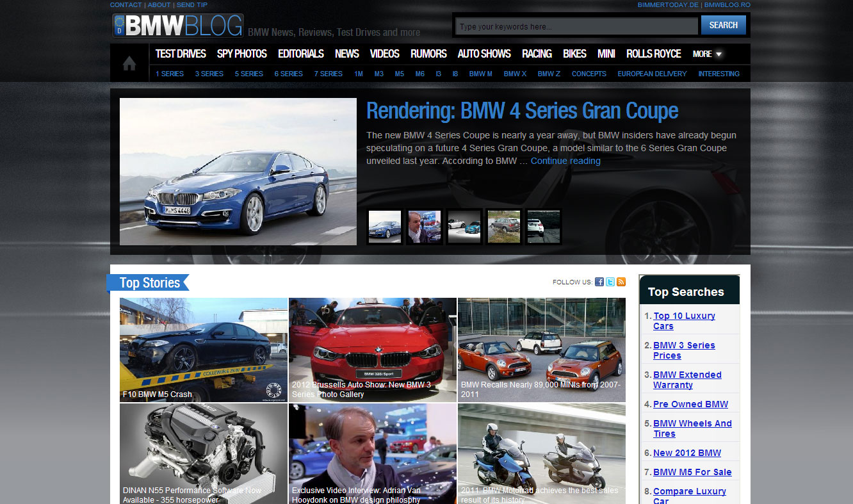Open the Facebook follow icon
The width and height of the screenshot is (853, 504).
pos(599,282)
